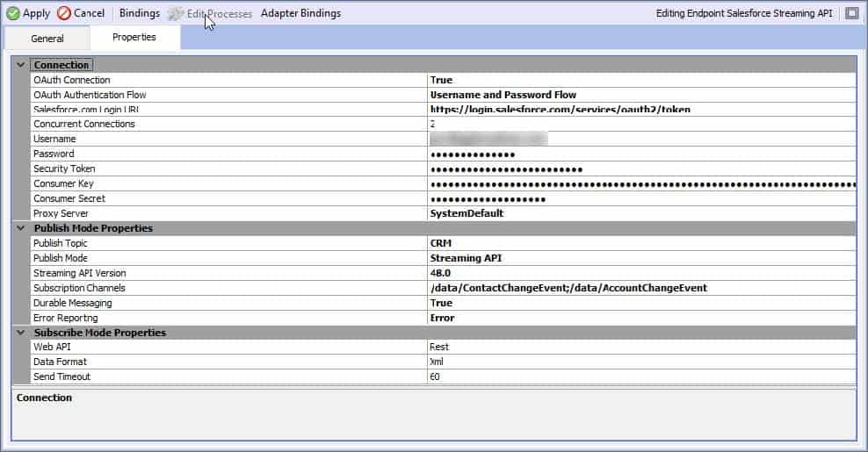This screenshot has width=868, height=452.
Task: Select the Publish Mode Properties header
Action: [x=93, y=228]
